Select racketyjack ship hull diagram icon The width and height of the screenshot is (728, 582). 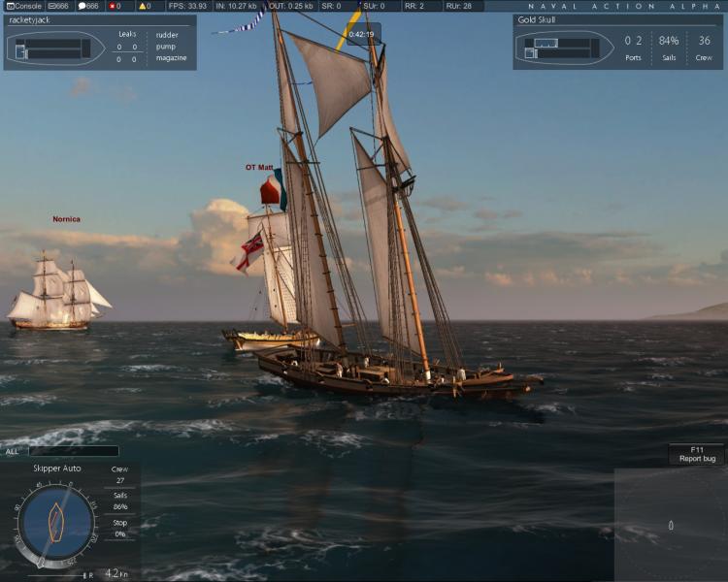point(55,48)
